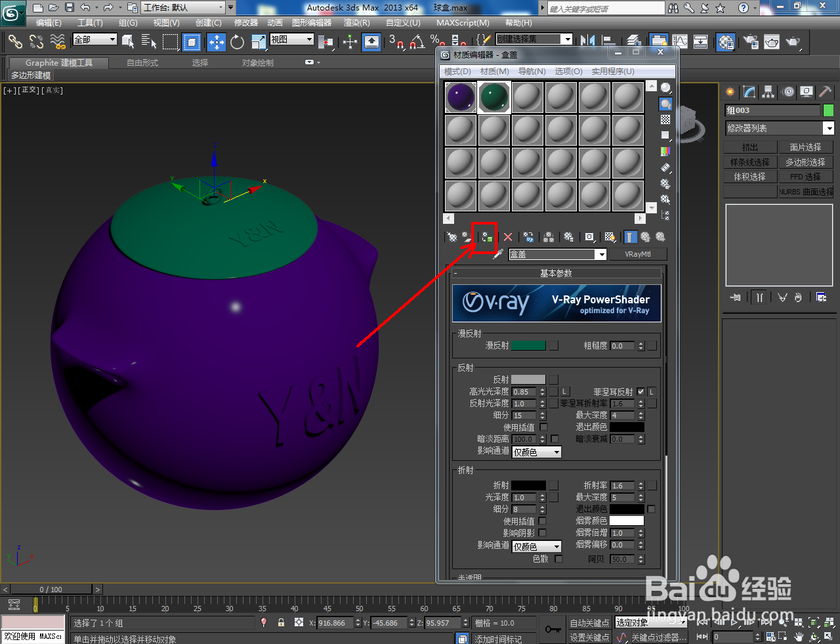
Task: Select the green material sample sphere
Action: (493, 97)
